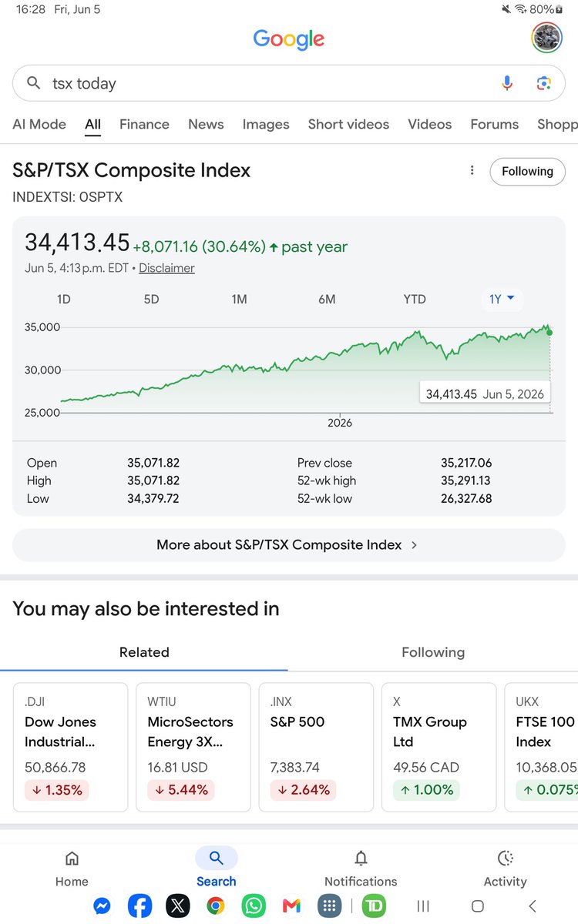Tap the Notifications bell icon
The image size is (578, 924).
tap(361, 858)
